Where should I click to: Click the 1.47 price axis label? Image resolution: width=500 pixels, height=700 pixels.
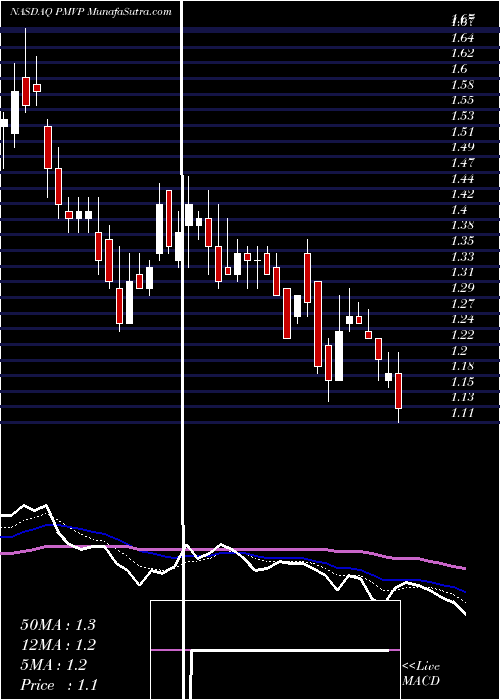point(463,162)
